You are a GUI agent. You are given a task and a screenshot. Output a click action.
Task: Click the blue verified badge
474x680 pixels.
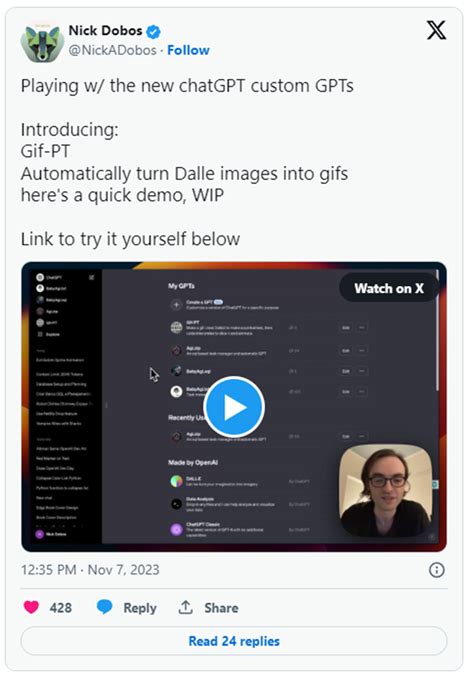point(153,32)
